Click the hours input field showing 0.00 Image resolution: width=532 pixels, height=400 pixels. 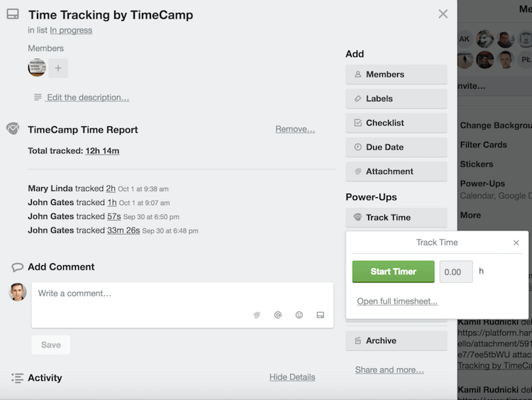pyautogui.click(x=456, y=272)
